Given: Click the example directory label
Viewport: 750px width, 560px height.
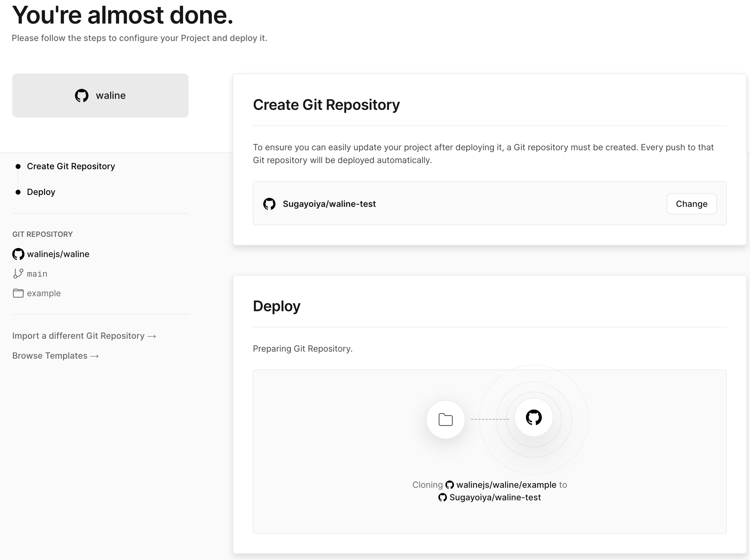Looking at the screenshot, I should 44,293.
